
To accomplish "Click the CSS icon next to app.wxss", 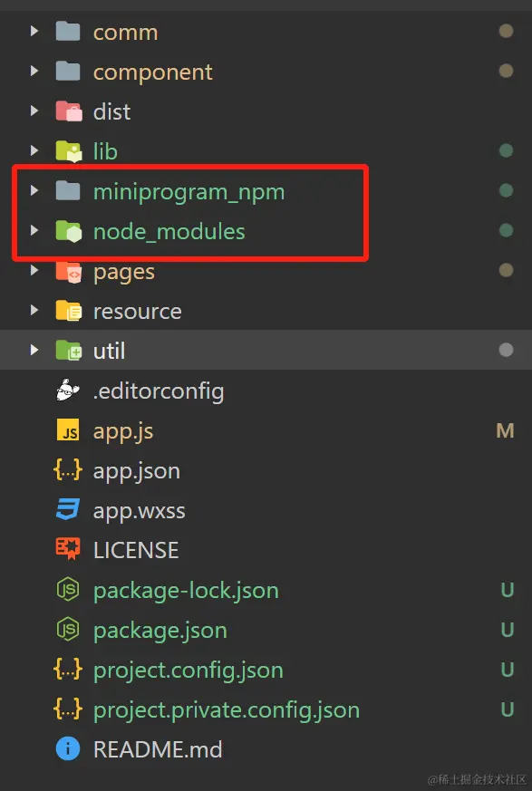I will 68,510.
